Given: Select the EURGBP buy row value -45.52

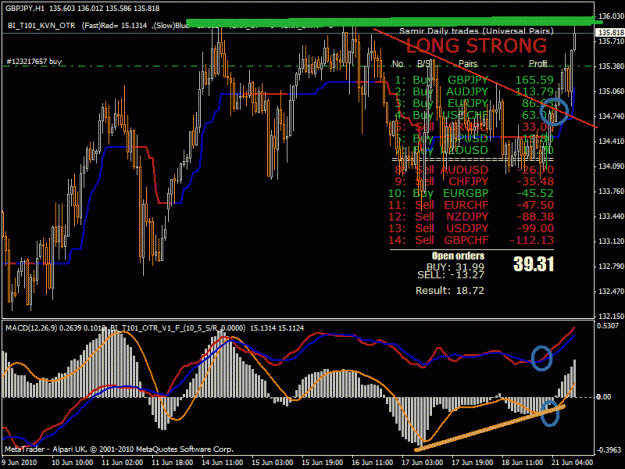Looking at the screenshot, I should pyautogui.click(x=535, y=193).
